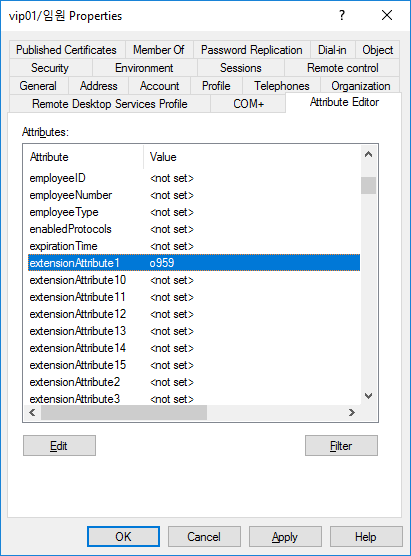Click the Apply button
This screenshot has width=411, height=556.
coord(285,536)
